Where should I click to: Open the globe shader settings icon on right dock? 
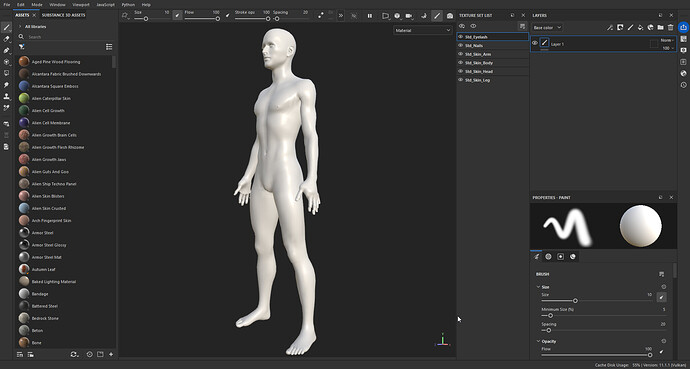683,73
